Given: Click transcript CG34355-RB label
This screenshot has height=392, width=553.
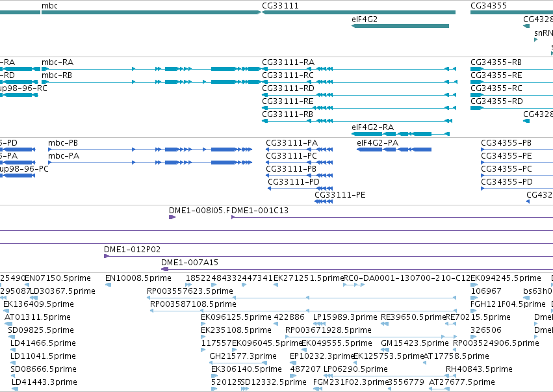Looking at the screenshot, I should (496, 62).
